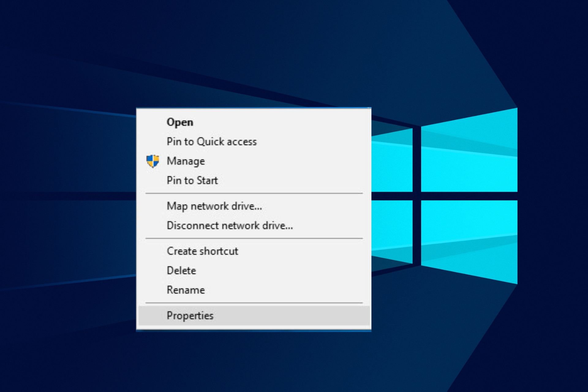Choose Open in the context menu

click(254, 122)
